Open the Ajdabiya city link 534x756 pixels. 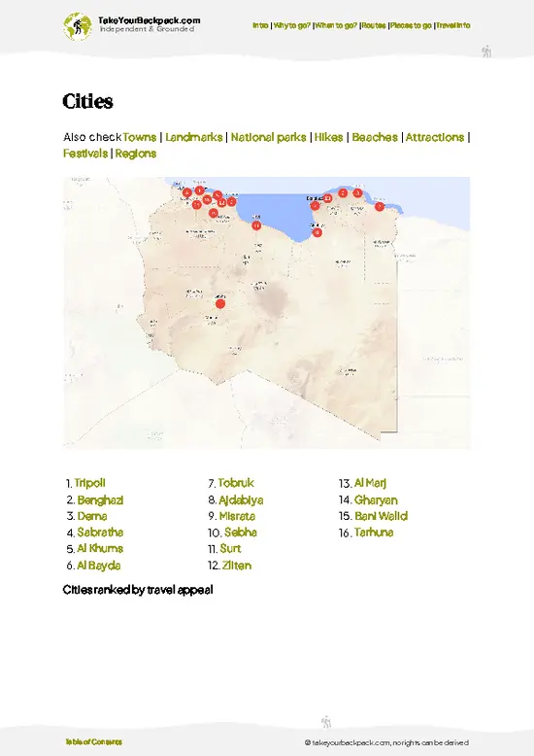241,500
